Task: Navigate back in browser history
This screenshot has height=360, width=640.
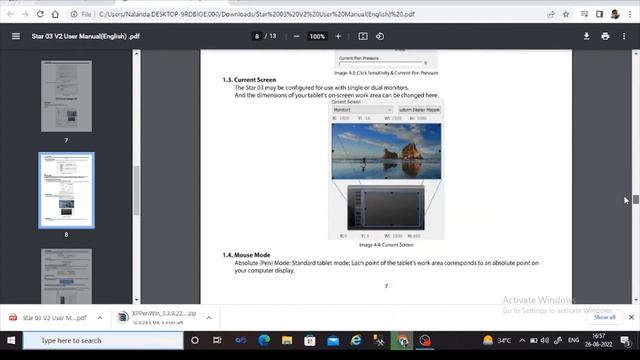Action: (x=10, y=14)
